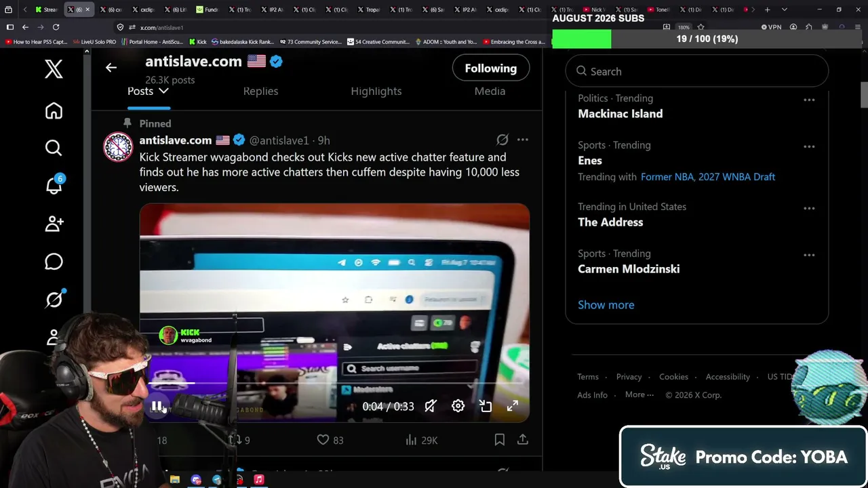The height and width of the screenshot is (488, 868).
Task: Open Notifications bell with 6 badge
Action: (x=54, y=185)
